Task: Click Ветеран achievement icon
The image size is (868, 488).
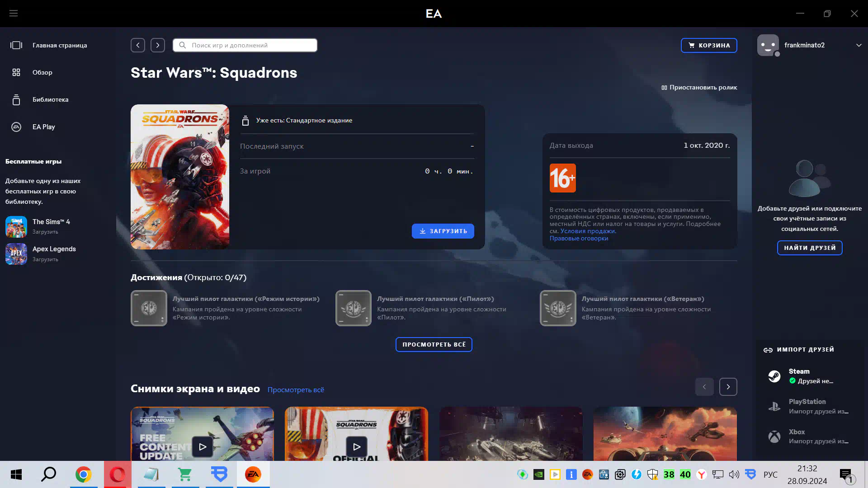Action: click(x=558, y=308)
